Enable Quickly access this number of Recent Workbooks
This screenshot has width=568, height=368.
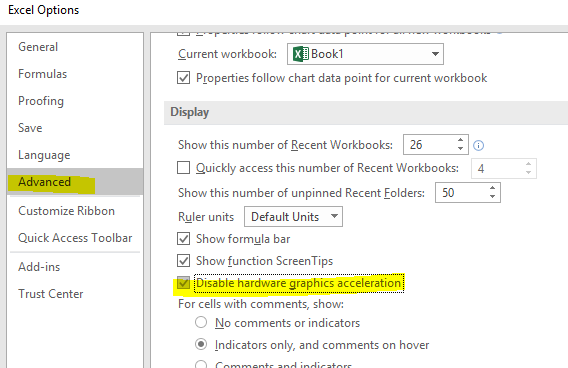tap(183, 168)
